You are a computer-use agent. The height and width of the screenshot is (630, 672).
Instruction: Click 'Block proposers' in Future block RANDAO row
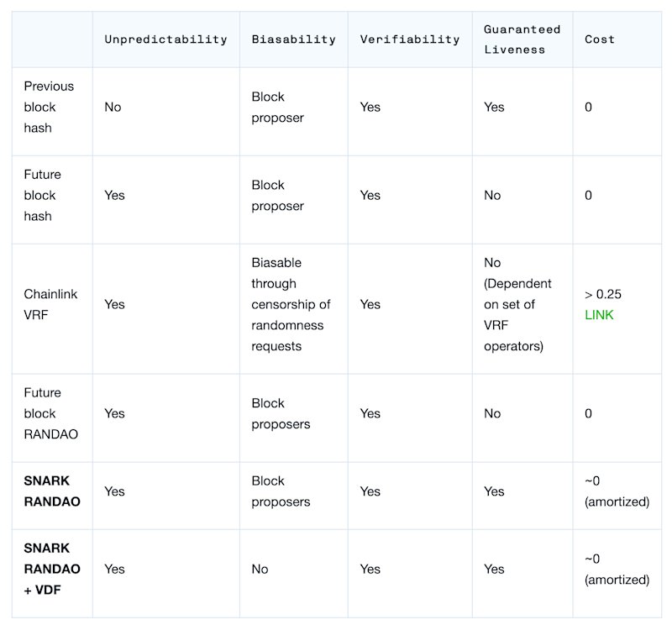281,413
